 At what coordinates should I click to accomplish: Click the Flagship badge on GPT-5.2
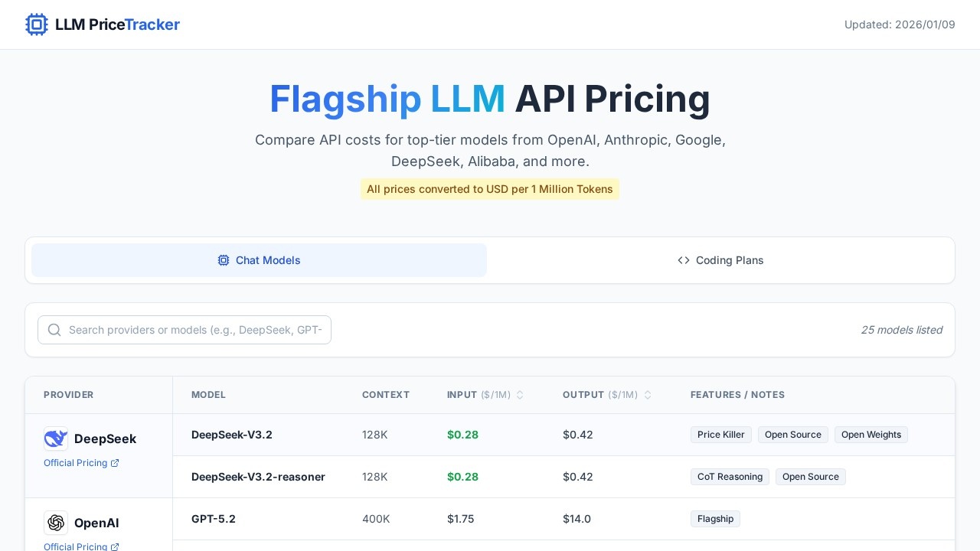pos(715,519)
